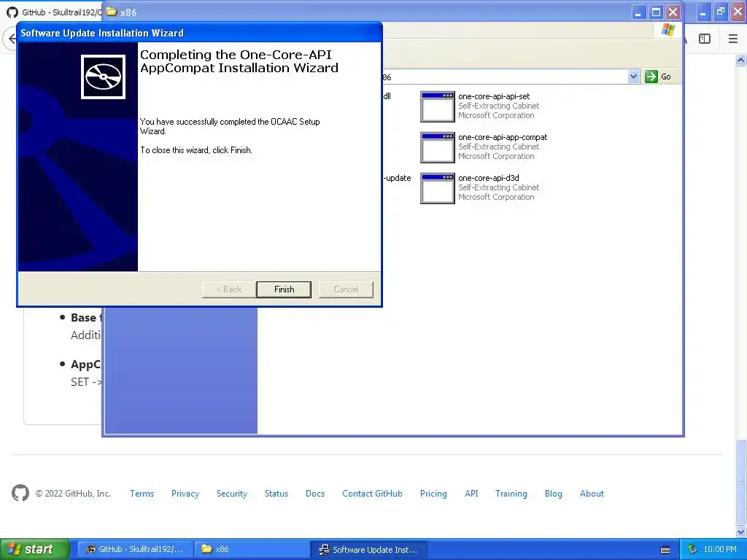Screen dimensions: 747x560
Task: Click the system tray icon beside the clock
Action: pos(692,549)
